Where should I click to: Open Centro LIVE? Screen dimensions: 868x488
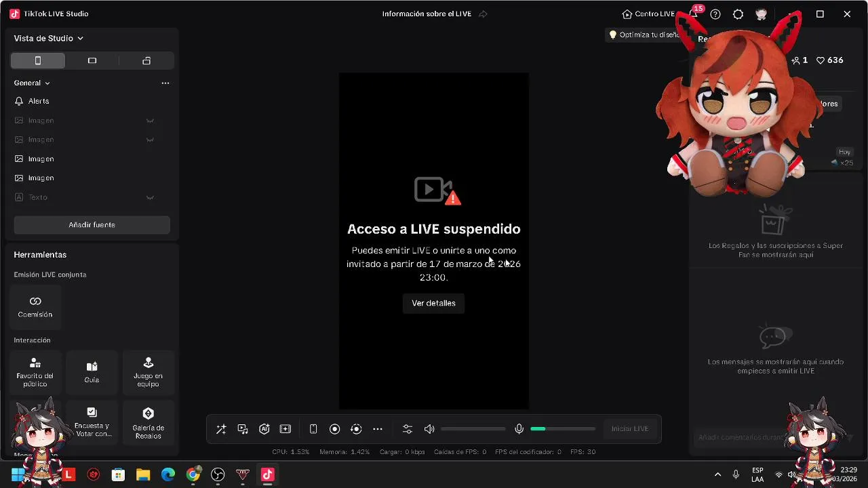point(648,14)
